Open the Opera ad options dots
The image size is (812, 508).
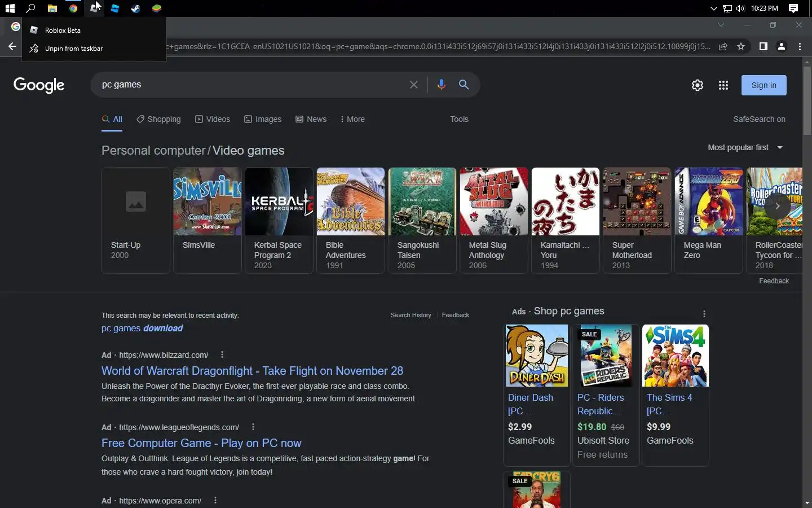(215, 501)
